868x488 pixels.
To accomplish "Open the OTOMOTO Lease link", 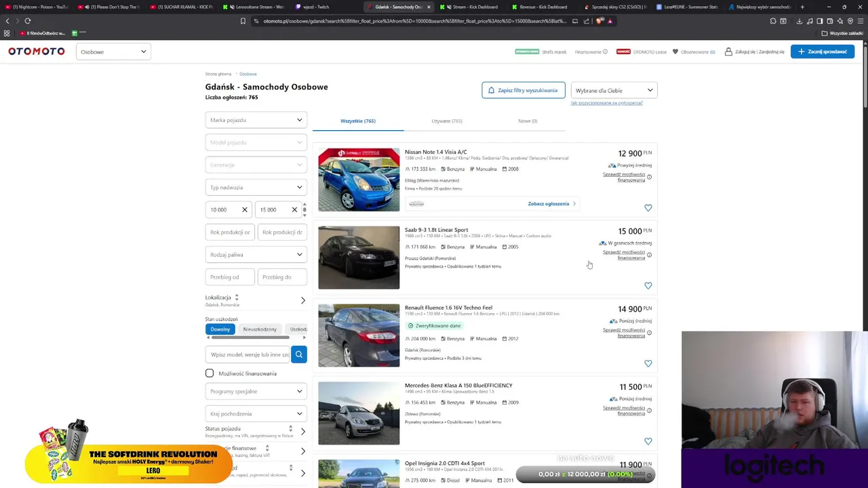I will 650,52.
